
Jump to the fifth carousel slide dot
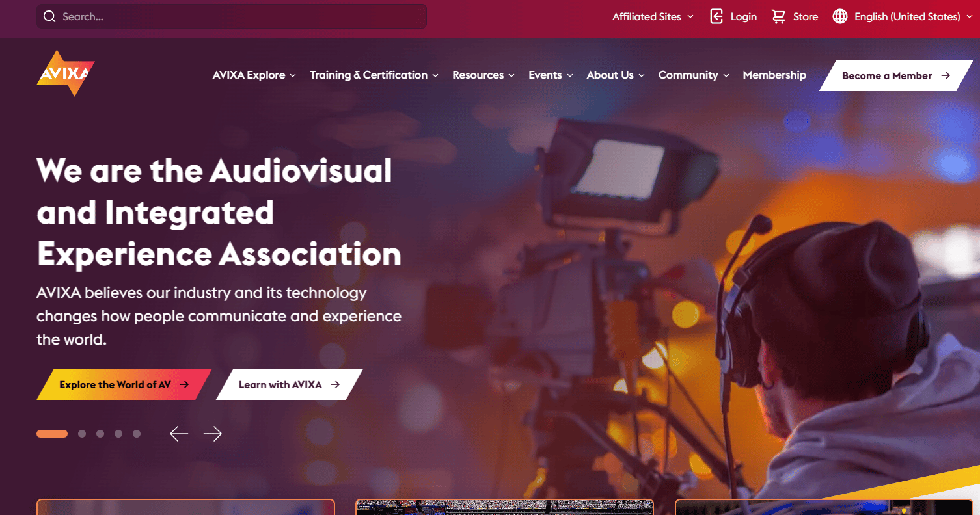(137, 434)
